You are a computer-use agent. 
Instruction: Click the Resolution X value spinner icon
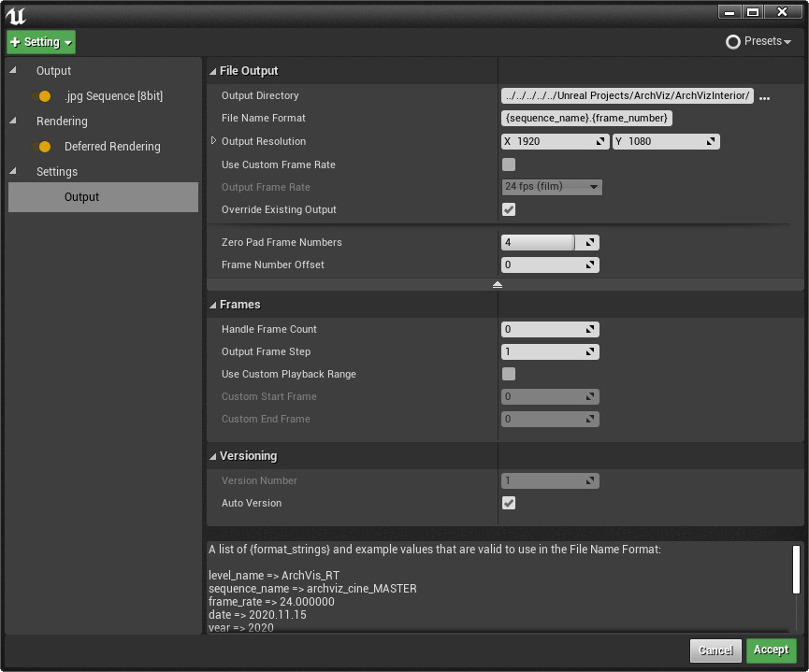point(600,142)
